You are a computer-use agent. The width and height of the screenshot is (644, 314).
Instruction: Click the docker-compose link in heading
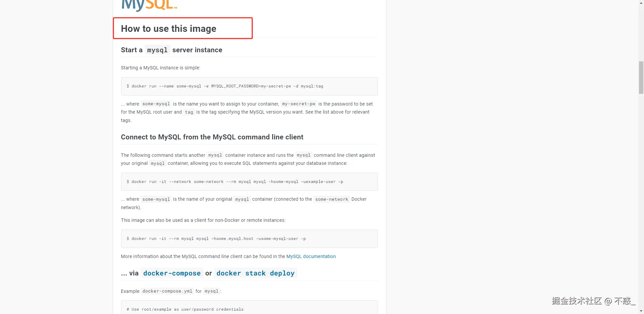(172, 273)
